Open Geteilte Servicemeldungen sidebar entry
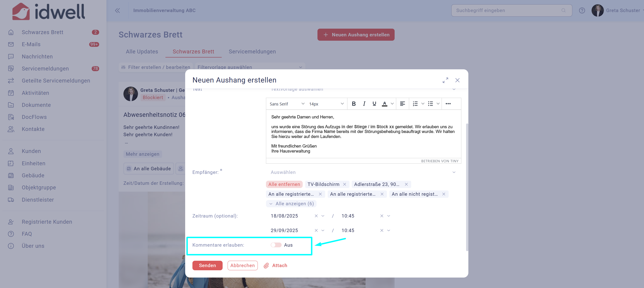The height and width of the screenshot is (288, 644). point(56,81)
